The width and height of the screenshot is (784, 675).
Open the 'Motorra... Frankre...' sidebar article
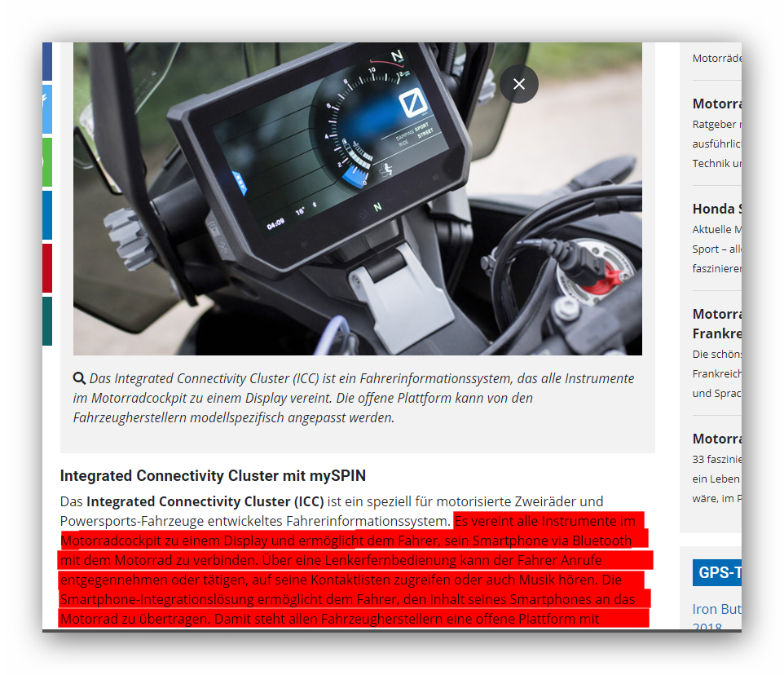pos(716,324)
